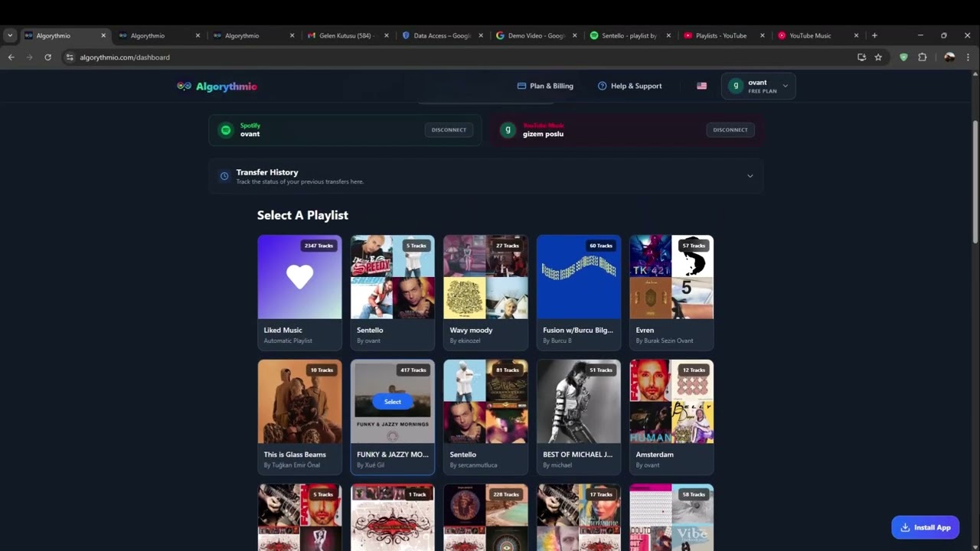
Task: Open the language selector flag
Action: pyautogui.click(x=701, y=86)
